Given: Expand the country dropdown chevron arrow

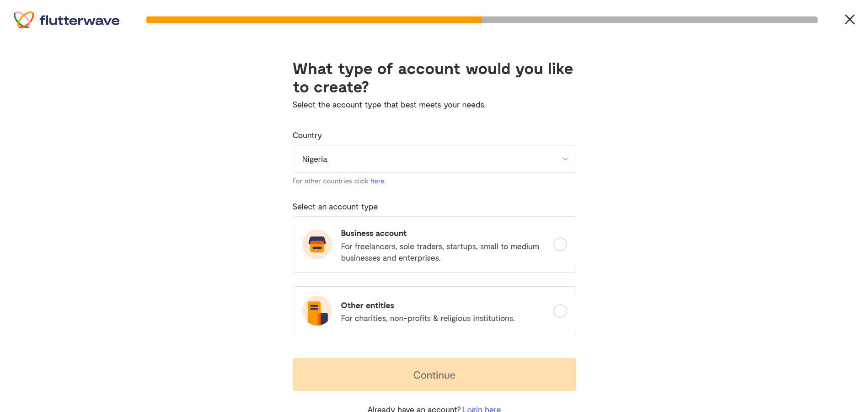Looking at the screenshot, I should [x=565, y=159].
